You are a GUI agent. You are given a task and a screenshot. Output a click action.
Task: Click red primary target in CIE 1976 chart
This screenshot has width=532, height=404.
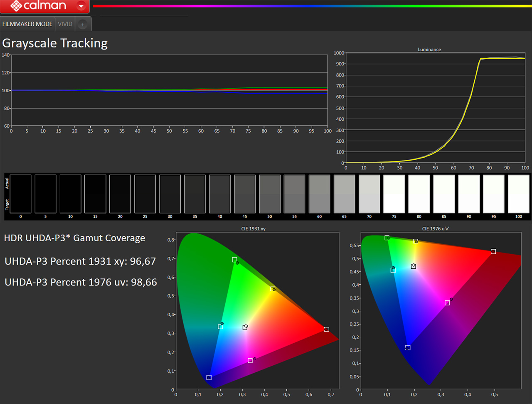493,251
